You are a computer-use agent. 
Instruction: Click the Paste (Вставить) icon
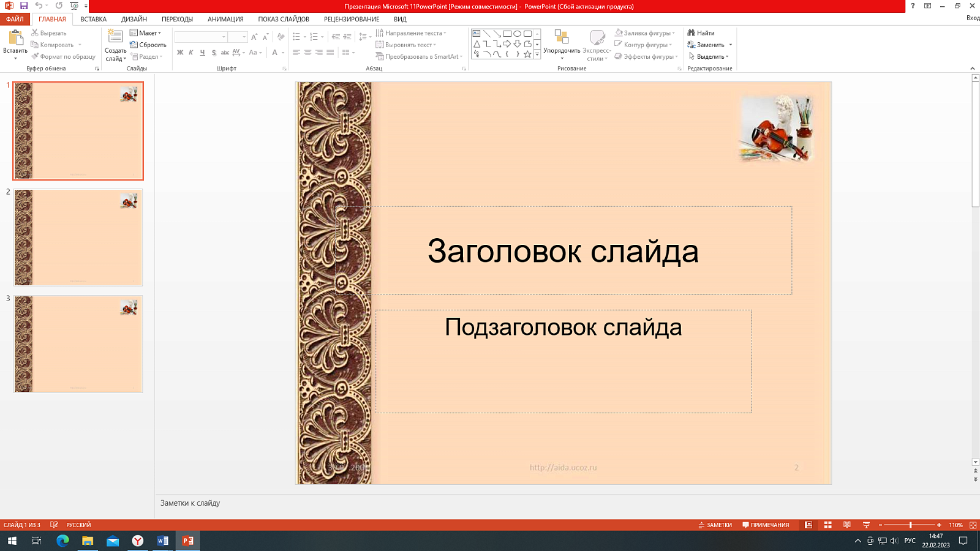point(15,38)
